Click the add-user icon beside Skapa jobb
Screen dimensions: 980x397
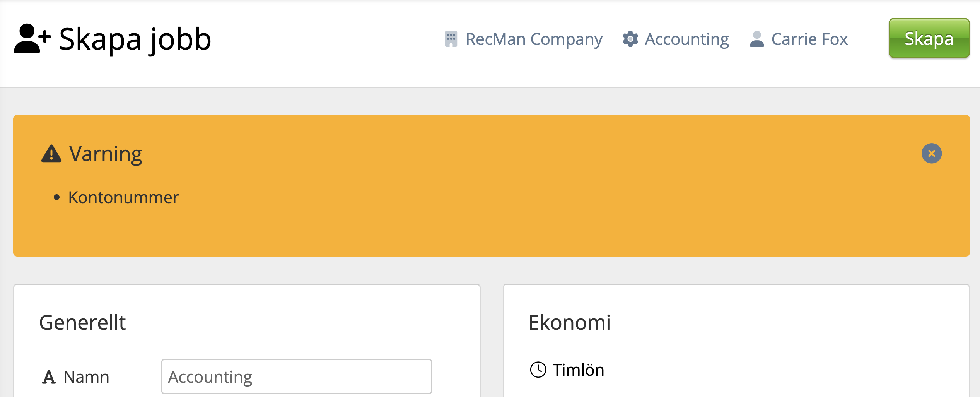32,39
